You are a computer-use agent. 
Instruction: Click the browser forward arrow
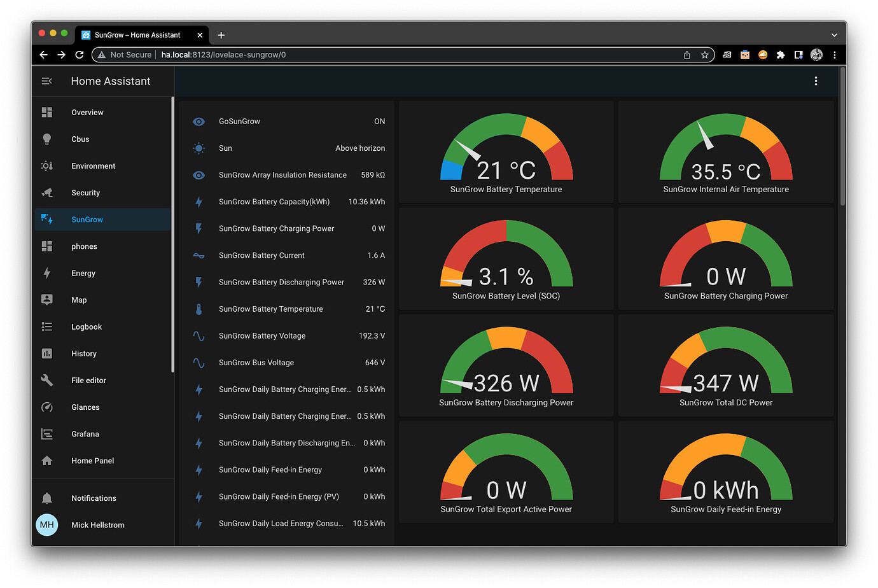[61, 55]
